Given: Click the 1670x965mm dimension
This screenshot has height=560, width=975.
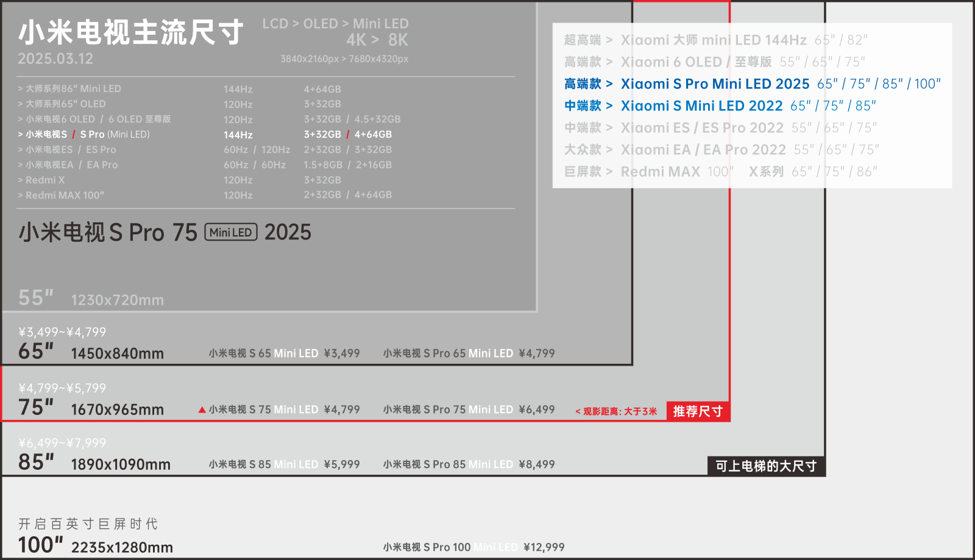Looking at the screenshot, I should tap(118, 409).
